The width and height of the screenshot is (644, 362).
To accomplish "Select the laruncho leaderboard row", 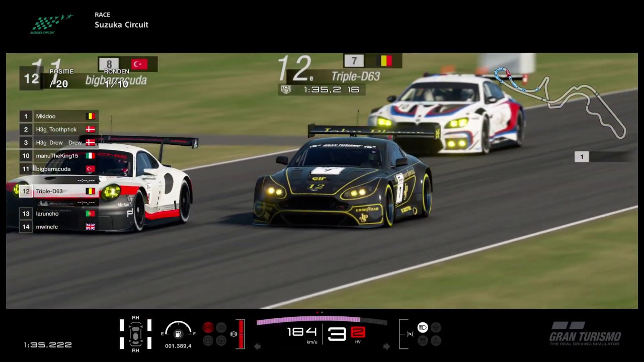I will click(58, 214).
